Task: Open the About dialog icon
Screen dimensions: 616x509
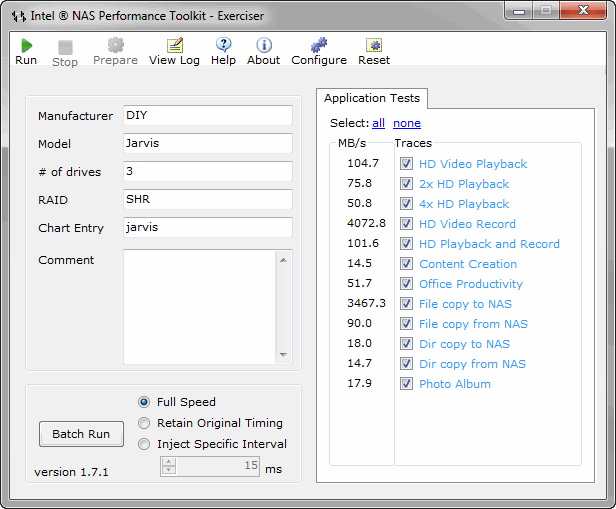Action: (x=264, y=46)
